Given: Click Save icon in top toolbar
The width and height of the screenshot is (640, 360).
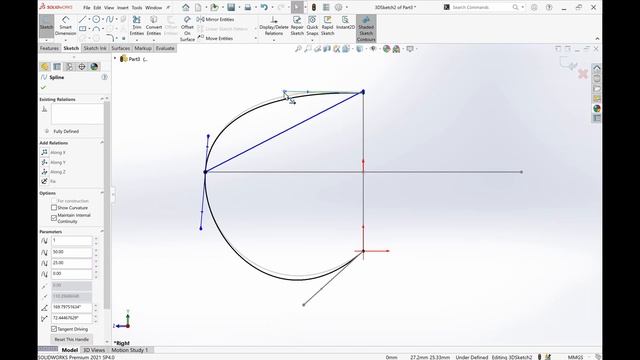Looking at the screenshot, I should point(231,7).
